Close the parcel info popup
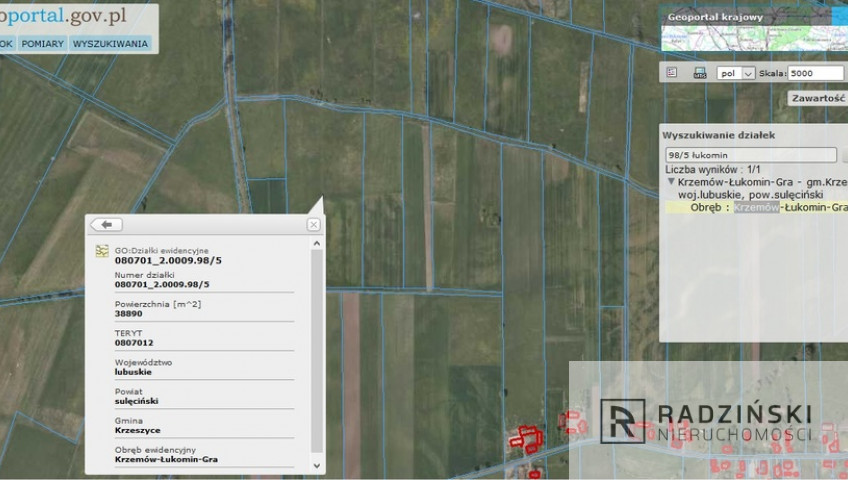The width and height of the screenshot is (848, 480). point(313,224)
